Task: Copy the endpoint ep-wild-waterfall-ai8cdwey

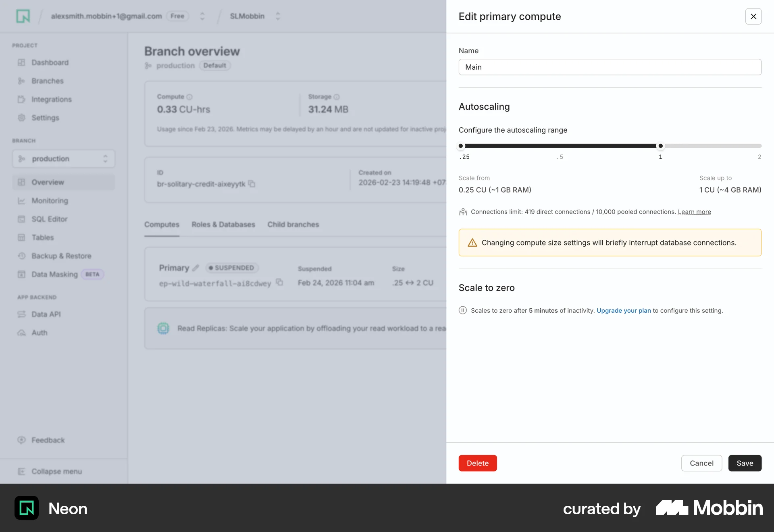Action: 279,283
